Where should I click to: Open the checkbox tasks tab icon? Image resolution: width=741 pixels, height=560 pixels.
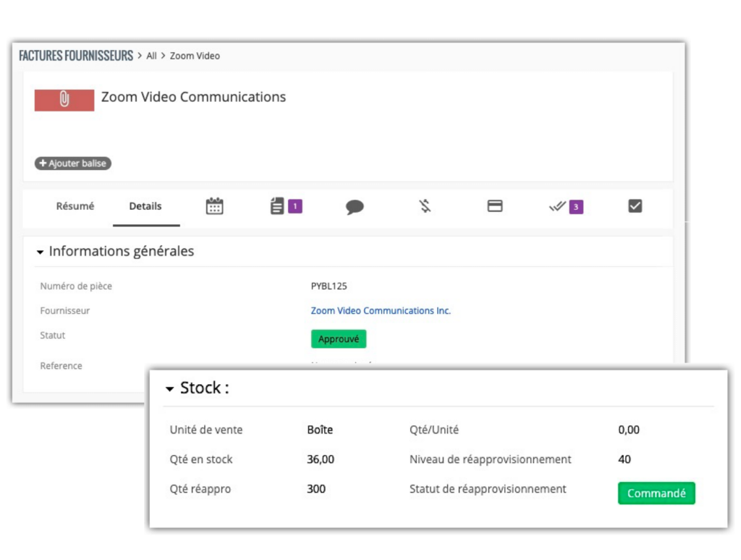(x=635, y=206)
